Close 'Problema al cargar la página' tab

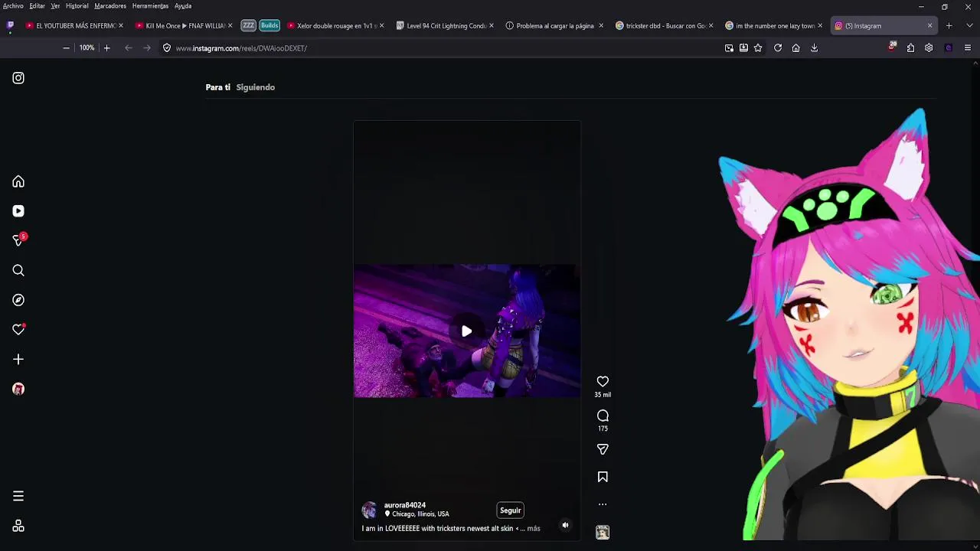[x=600, y=26]
